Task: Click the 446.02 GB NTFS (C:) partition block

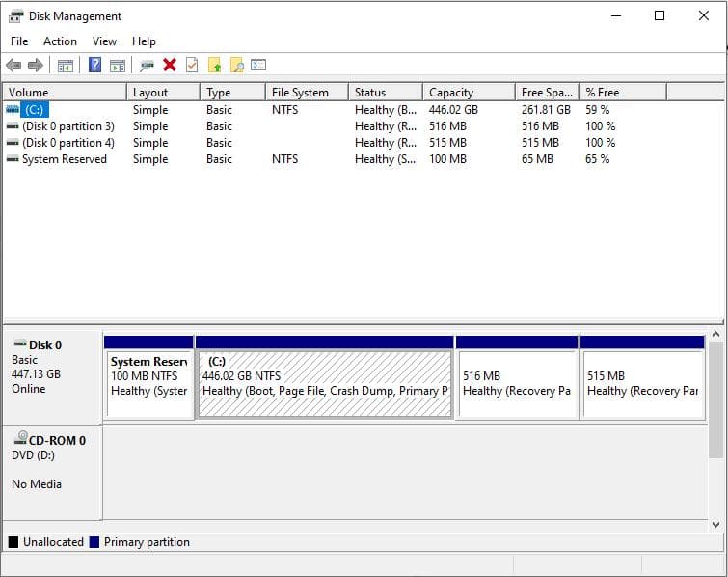Action: (324, 383)
